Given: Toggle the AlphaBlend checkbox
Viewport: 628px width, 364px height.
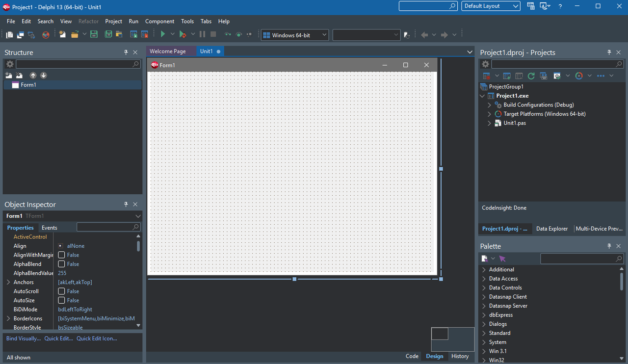Looking at the screenshot, I should pyautogui.click(x=61, y=264).
